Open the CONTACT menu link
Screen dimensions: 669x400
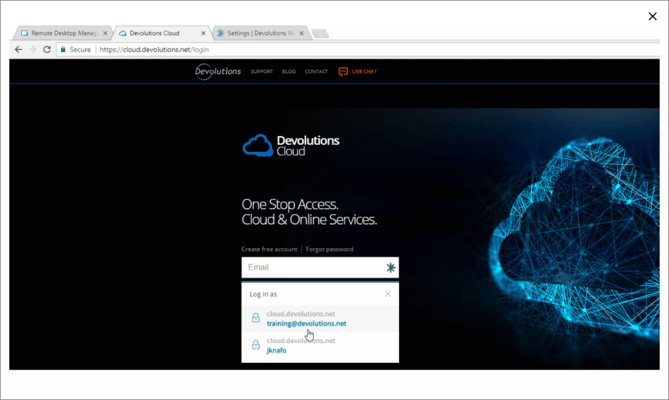pyautogui.click(x=316, y=72)
